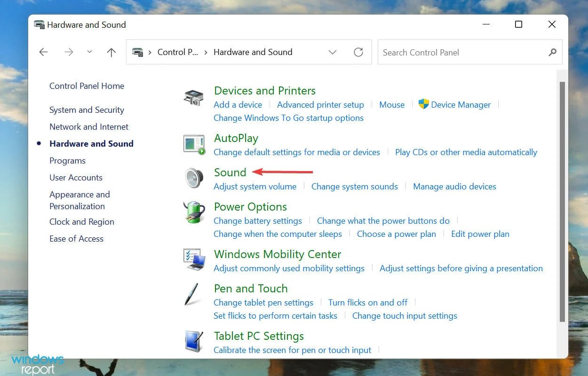This screenshot has width=588, height=376.
Task: Go up one folder level
Action: [111, 52]
